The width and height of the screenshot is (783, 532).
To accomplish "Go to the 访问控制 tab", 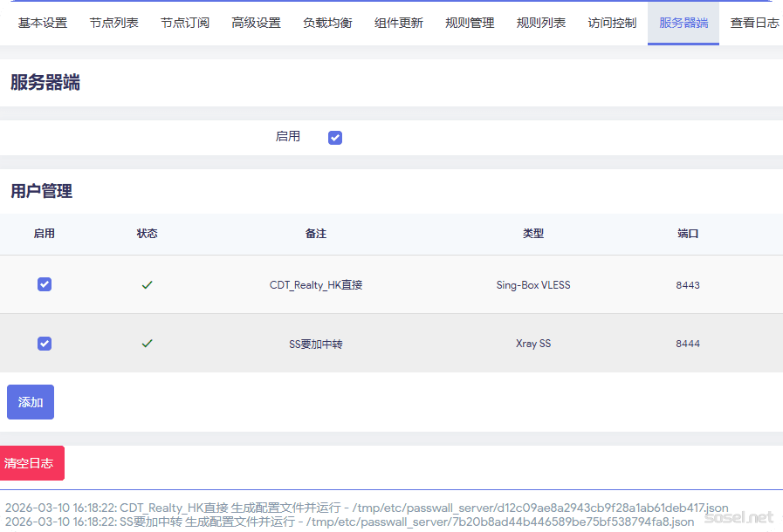I will tap(612, 23).
